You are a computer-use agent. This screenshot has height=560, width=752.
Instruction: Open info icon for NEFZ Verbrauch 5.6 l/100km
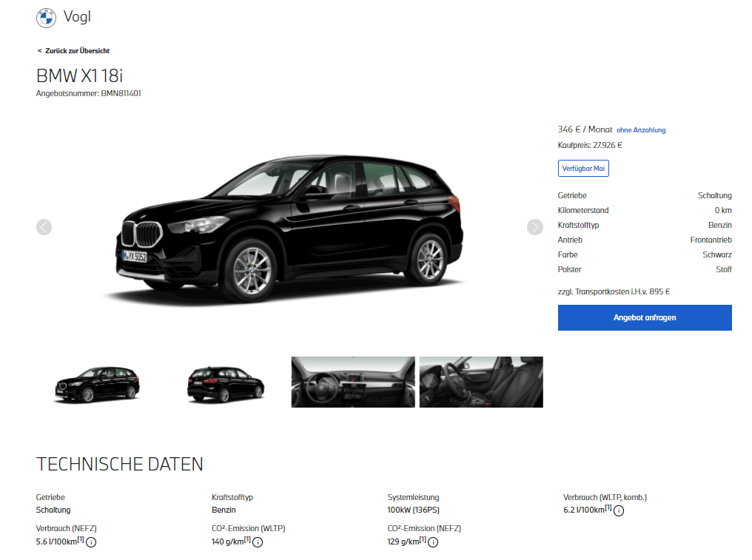coord(91,542)
